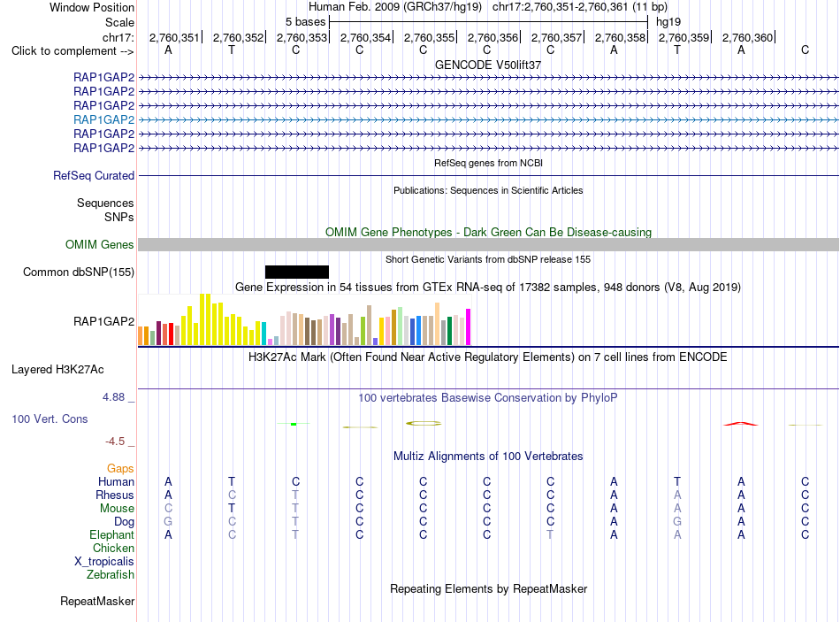Click the -4.5 PhyloP lower scale value

(x=115, y=442)
